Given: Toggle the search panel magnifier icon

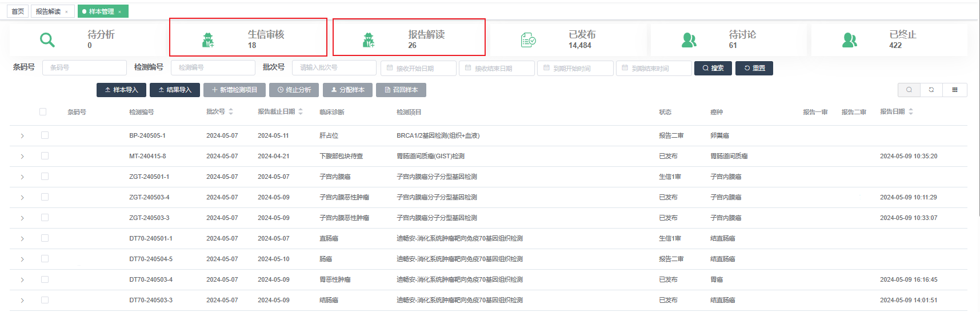Looking at the screenshot, I should [x=909, y=90].
